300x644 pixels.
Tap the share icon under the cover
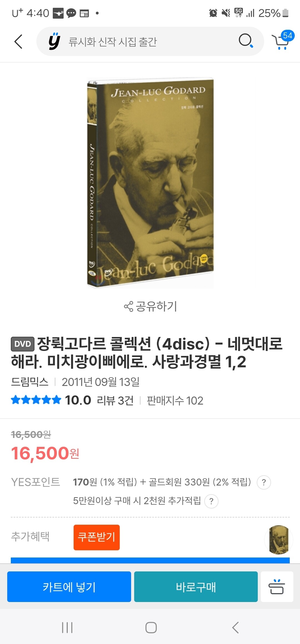click(128, 306)
